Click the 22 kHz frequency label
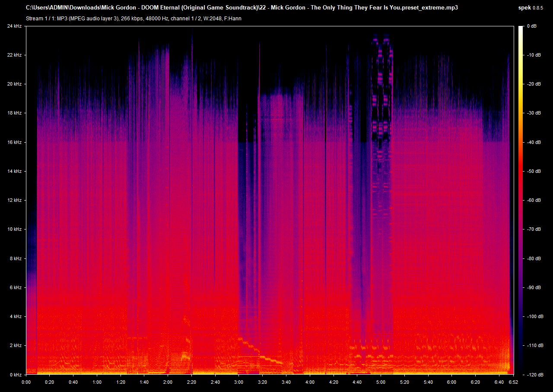553x392 pixels. [14, 55]
